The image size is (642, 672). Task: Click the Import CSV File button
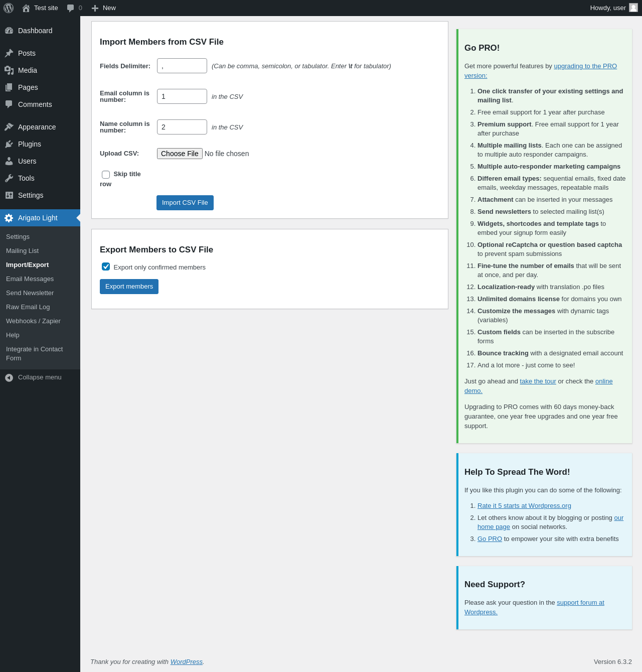pos(185,203)
